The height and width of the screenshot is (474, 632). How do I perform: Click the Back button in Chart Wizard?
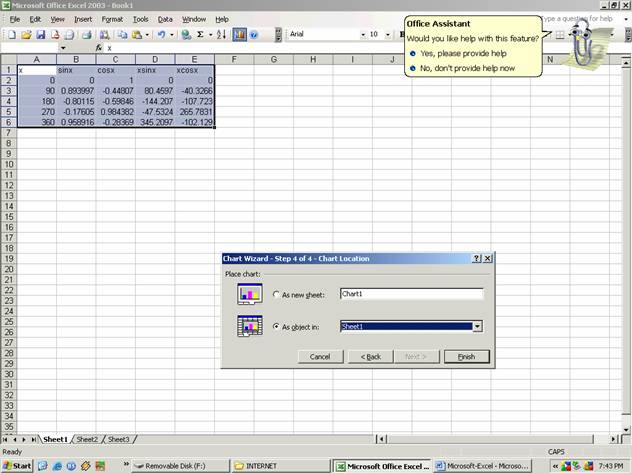370,357
